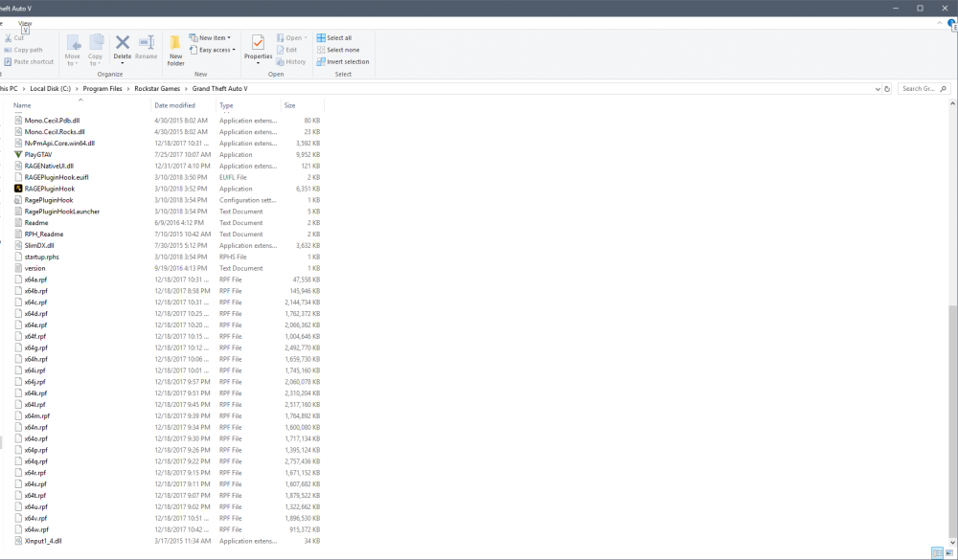Expand address bar history dropdown
Screen dimensions: 958x560
click(878, 89)
